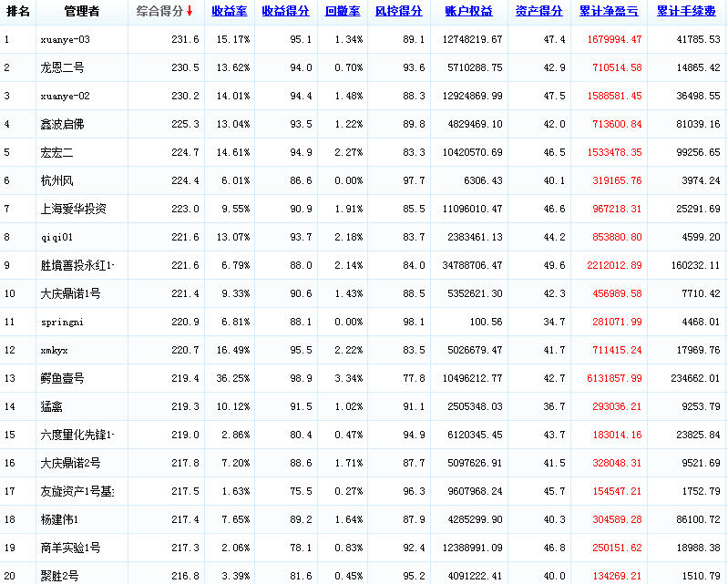Sort by 累计手续费 column
Screen dimensions: 728x584
(x=687, y=12)
